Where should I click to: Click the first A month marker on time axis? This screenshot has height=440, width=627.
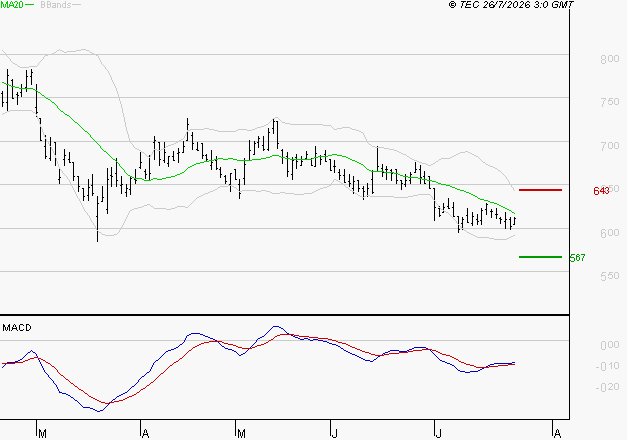(x=146, y=434)
